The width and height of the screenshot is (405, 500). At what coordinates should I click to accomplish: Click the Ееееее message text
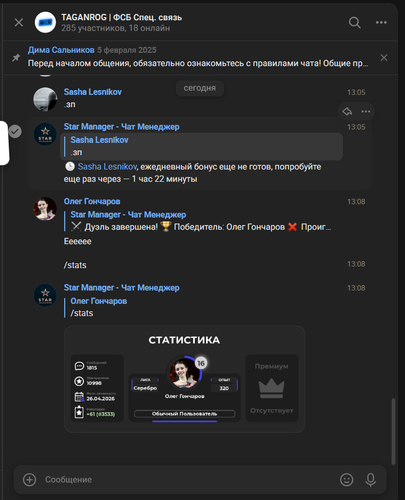tap(77, 241)
